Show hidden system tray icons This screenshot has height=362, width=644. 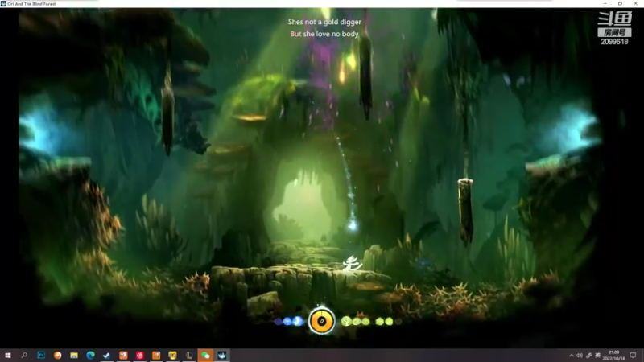[x=572, y=356]
